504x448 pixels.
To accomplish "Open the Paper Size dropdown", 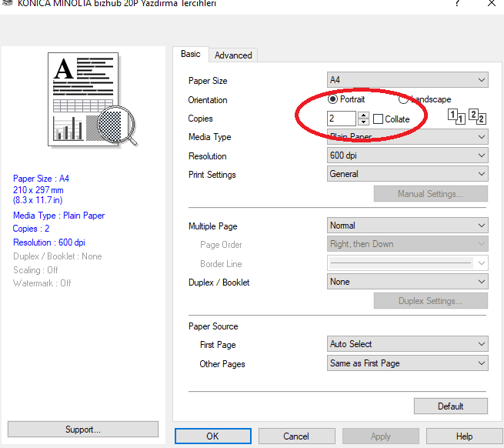I will 407,80.
